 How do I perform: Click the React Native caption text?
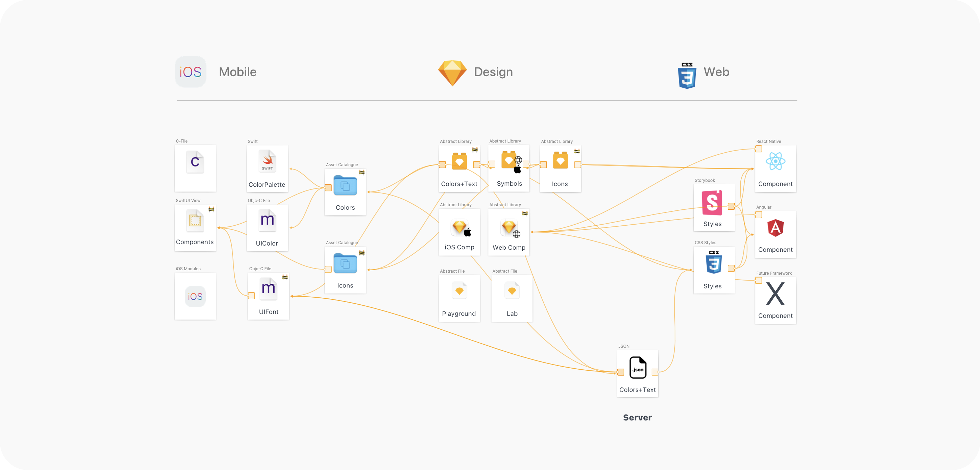(768, 141)
